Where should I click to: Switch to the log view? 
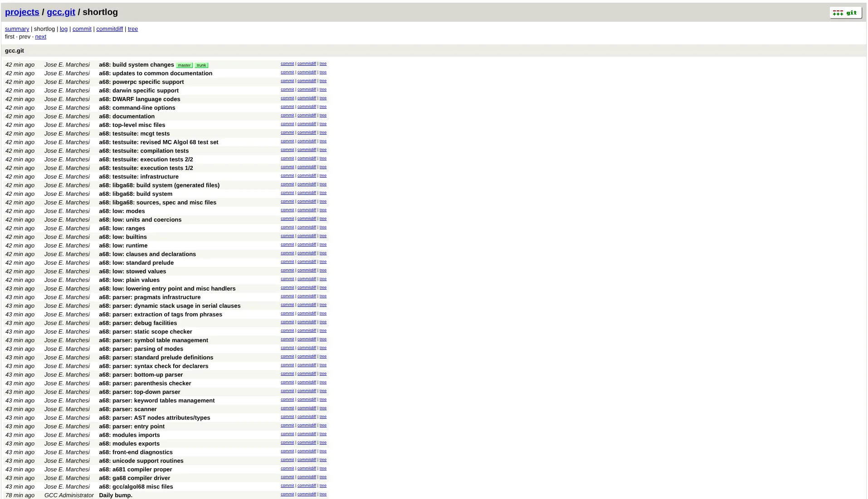(63, 29)
